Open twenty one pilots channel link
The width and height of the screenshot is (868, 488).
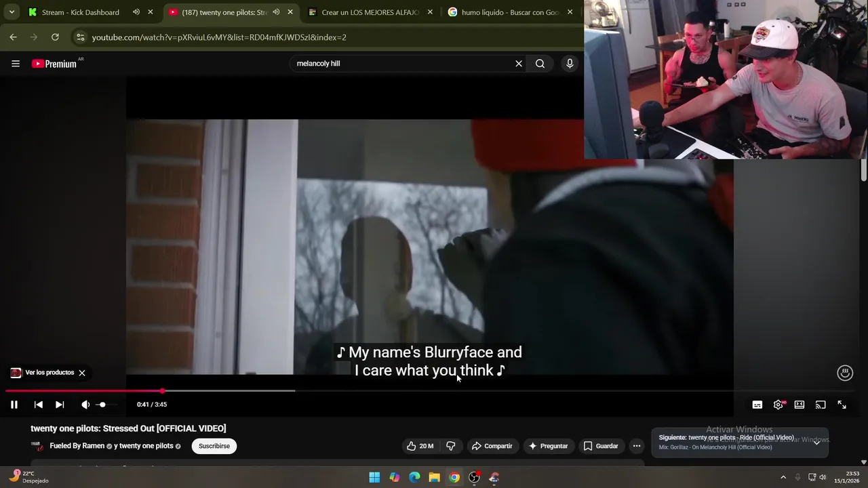point(146,446)
